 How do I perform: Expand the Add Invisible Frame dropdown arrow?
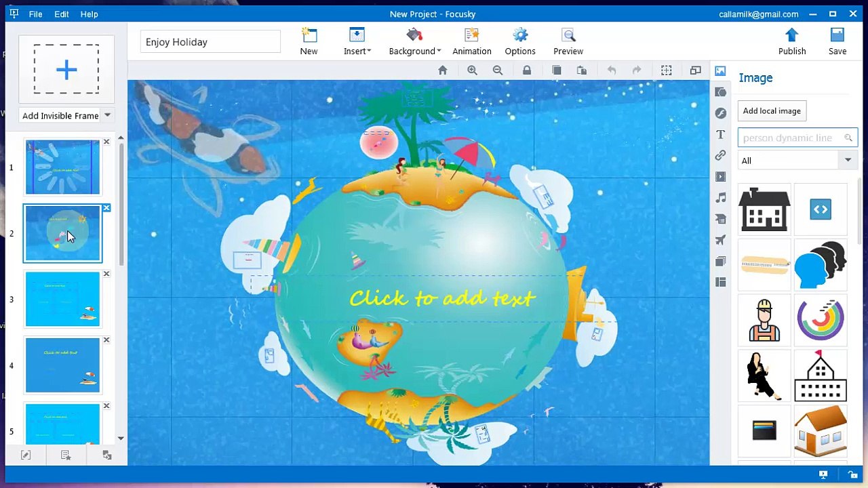107,116
